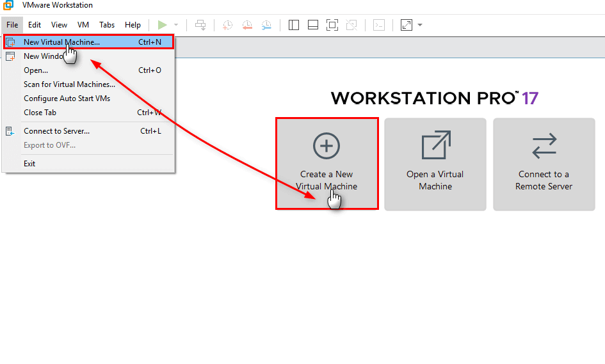Click the Take Snapshot toolbar icon
Viewport: 605px width, 364px height.
(x=228, y=25)
